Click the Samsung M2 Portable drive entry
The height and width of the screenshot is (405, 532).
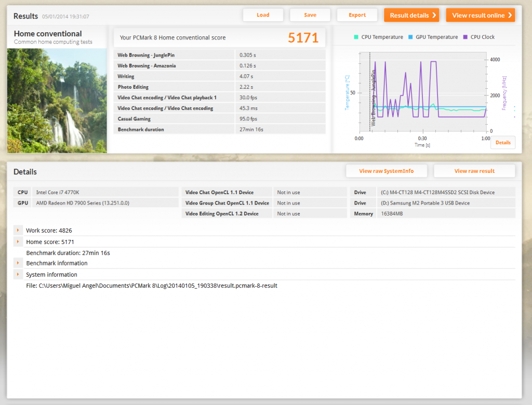coord(425,203)
